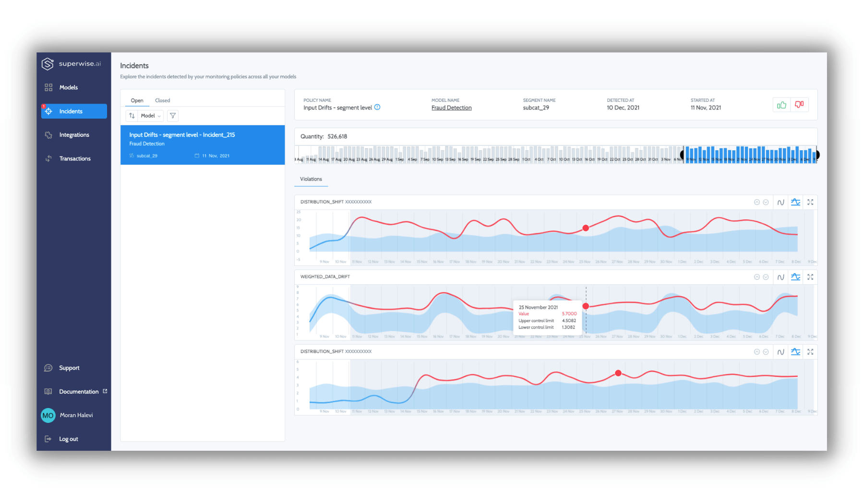Click the info icon next to Input Drifts policy
This screenshot has width=864, height=504.
point(377,107)
